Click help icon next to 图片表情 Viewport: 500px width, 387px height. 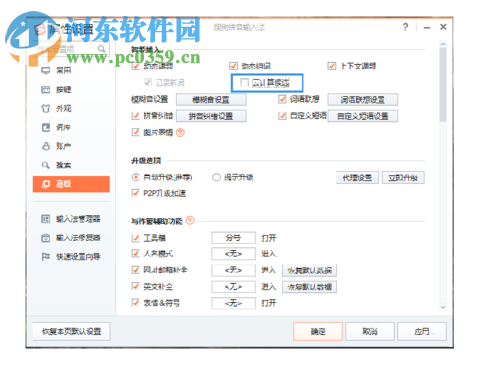[x=180, y=133]
